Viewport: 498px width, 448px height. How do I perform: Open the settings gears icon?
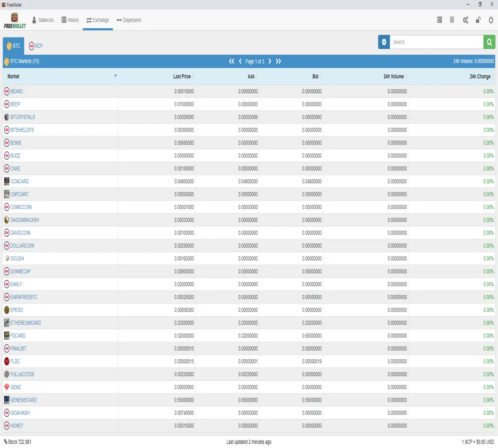466,20
